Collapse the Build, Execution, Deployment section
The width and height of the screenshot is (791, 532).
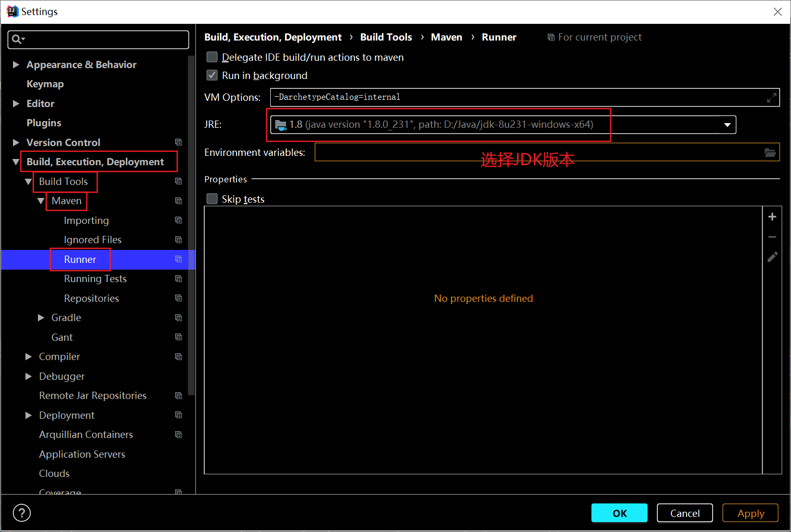coord(16,162)
